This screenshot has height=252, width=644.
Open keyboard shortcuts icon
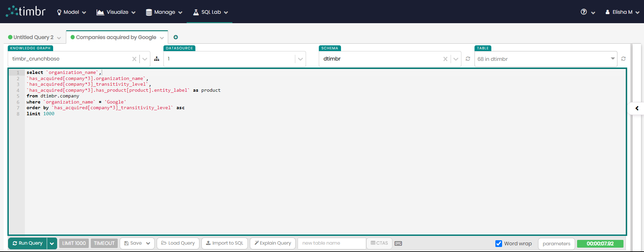point(398,243)
